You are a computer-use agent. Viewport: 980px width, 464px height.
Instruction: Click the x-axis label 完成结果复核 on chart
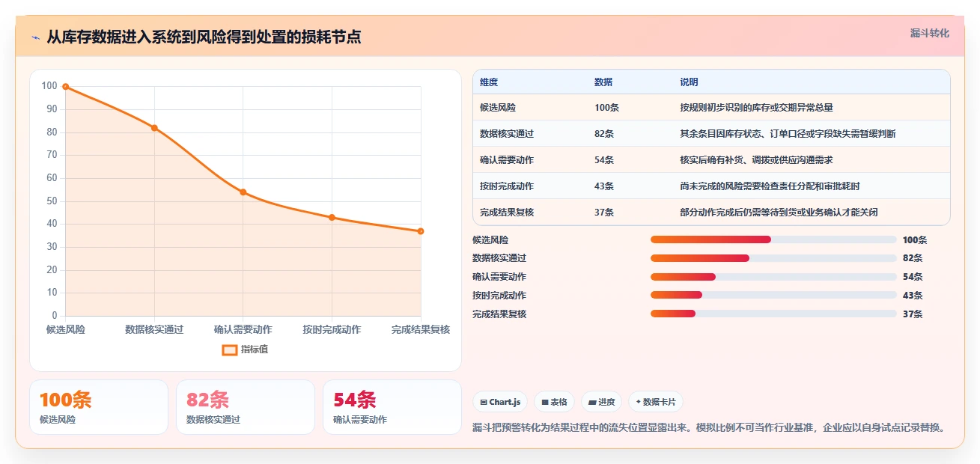coord(421,329)
